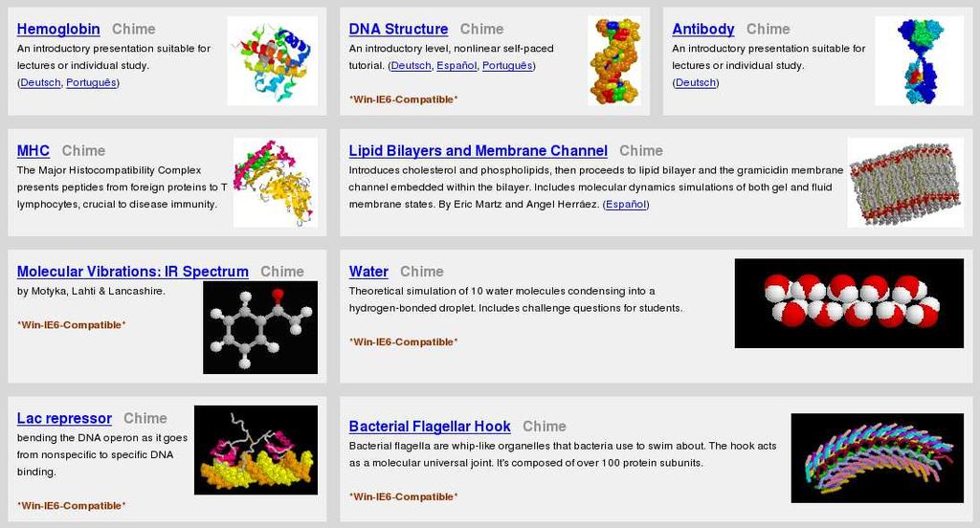Click the MHC protein structure thumbnail
The width and height of the screenshot is (980, 528).
(275, 183)
